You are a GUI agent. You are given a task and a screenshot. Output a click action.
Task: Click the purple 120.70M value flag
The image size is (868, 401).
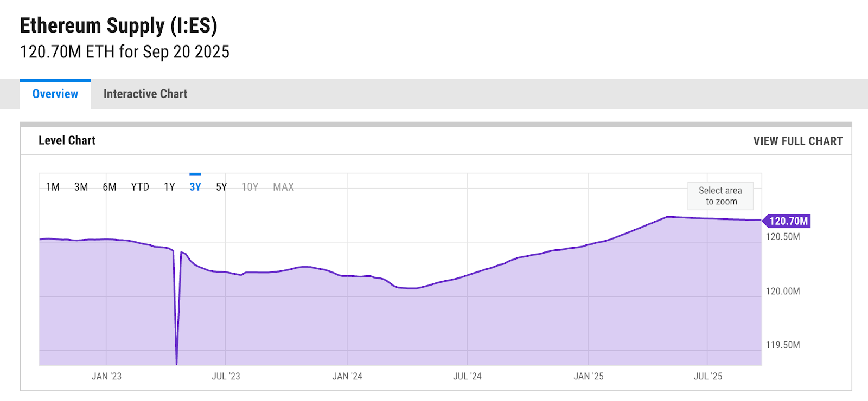[788, 221]
